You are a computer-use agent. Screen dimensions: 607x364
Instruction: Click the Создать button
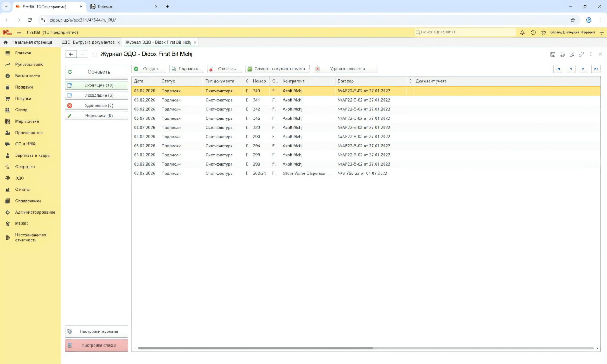click(x=148, y=69)
